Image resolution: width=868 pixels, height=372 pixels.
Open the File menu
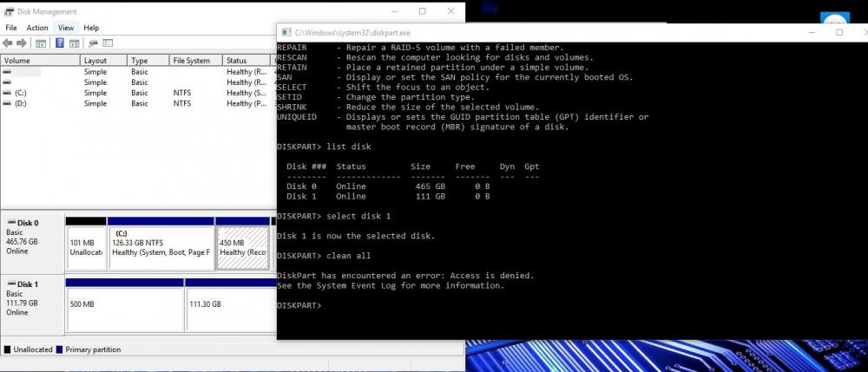point(11,28)
